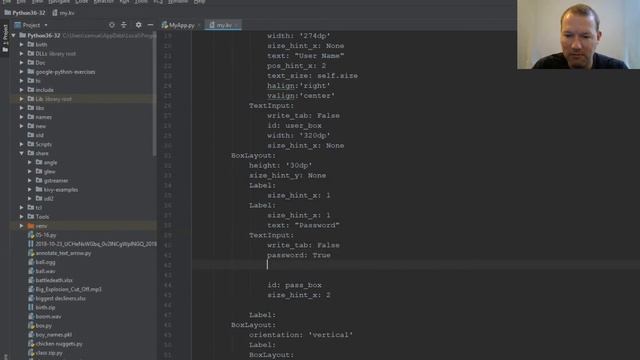Image resolution: width=640 pixels, height=360 pixels.
Task: Select the tcl folder in tree
Action: click(x=35, y=208)
